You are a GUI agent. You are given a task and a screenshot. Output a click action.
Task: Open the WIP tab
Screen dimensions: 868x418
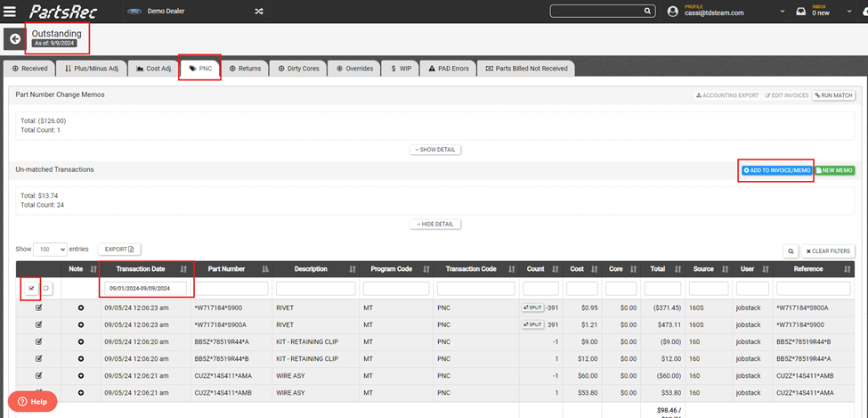tap(402, 69)
